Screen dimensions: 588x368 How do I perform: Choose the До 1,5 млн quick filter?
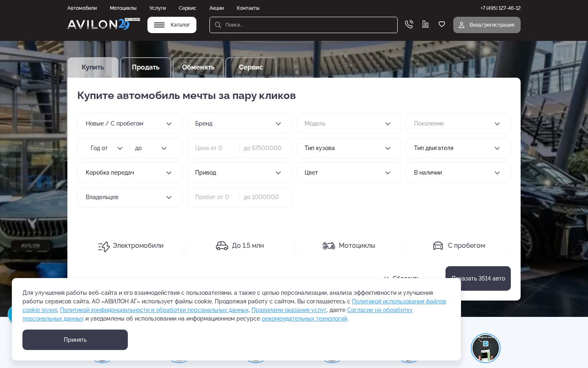pos(240,246)
